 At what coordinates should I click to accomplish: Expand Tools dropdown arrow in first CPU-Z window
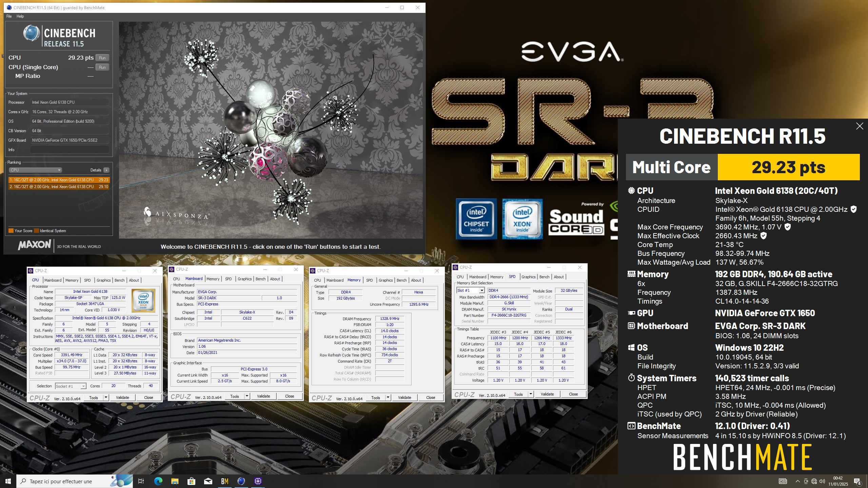point(106,398)
